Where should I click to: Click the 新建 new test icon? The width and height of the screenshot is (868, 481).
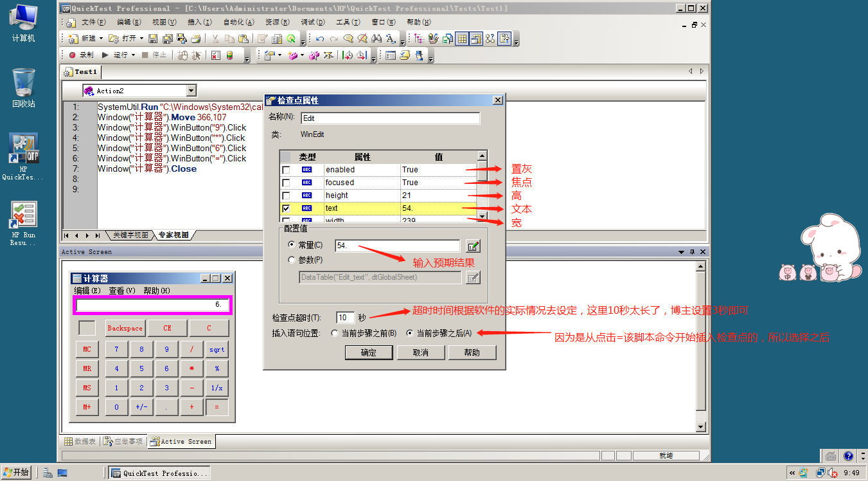pyautogui.click(x=73, y=39)
